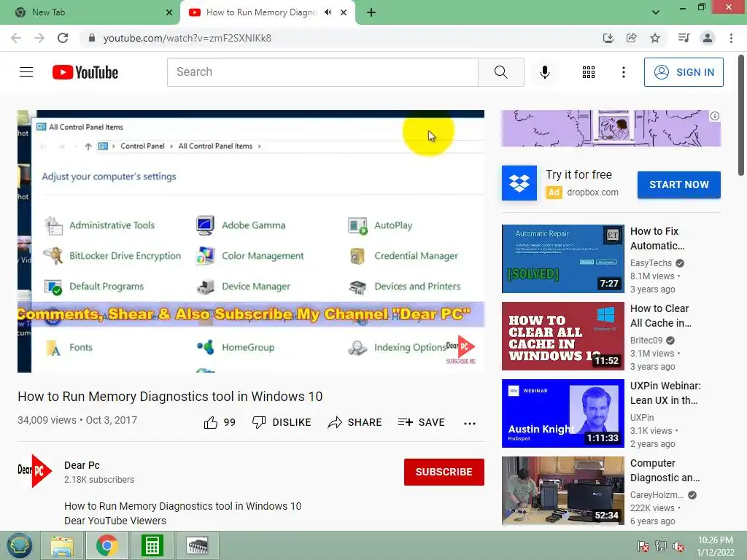Open File Explorer from taskbar
Image resolution: width=747 pixels, height=560 pixels.
[x=62, y=545]
